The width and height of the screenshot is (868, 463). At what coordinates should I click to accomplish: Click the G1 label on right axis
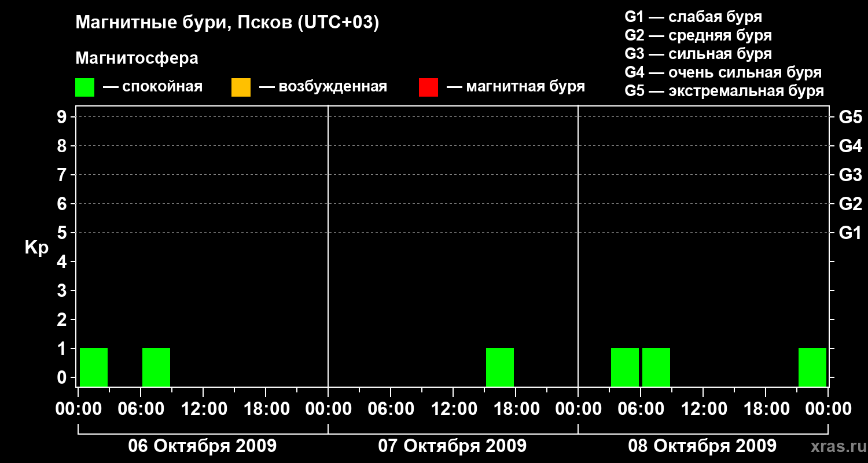[x=851, y=233]
